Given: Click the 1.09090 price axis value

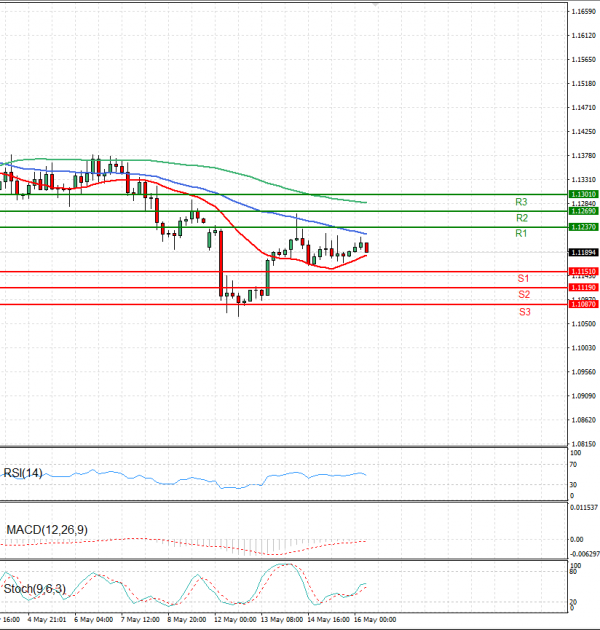Looking at the screenshot, I should (584, 396).
